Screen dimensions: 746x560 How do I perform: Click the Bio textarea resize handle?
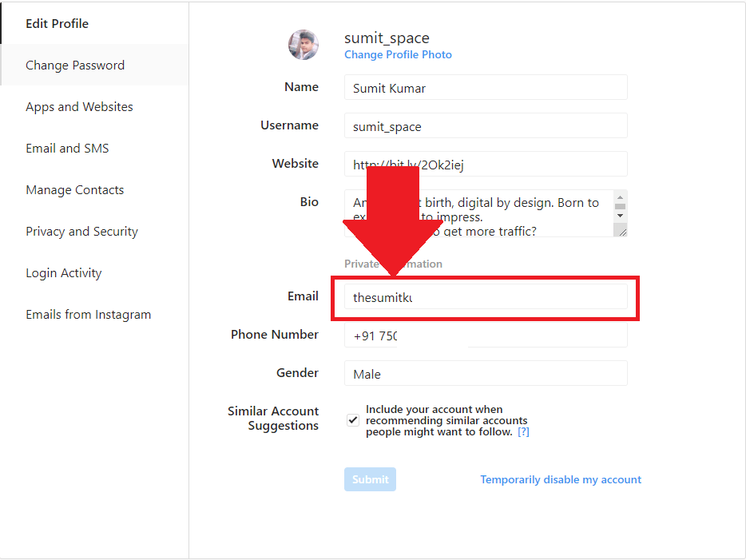pos(622,232)
